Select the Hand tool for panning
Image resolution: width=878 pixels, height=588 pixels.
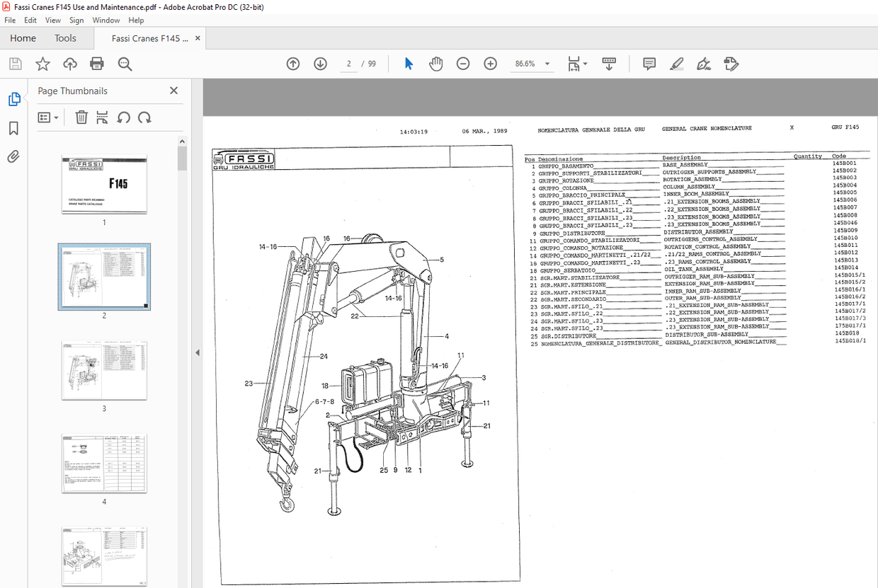pos(436,63)
